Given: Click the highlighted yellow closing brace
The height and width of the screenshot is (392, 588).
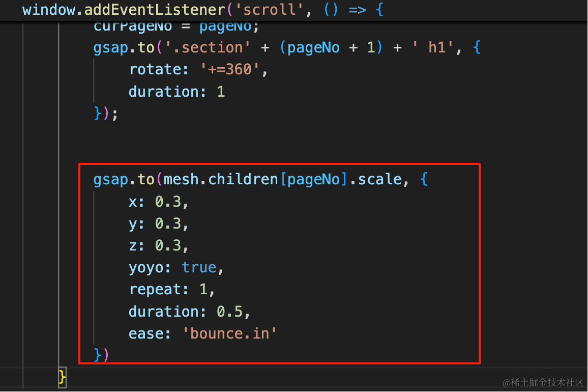Looking at the screenshot, I should (x=62, y=377).
